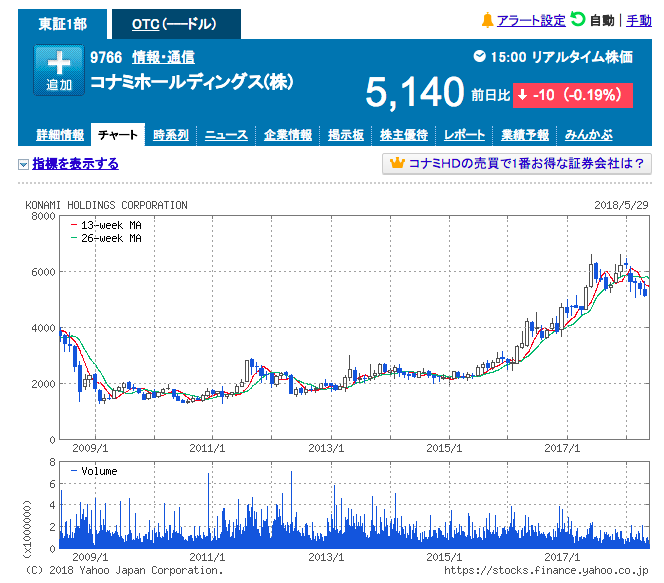
Task: Select 手動 manual refresh link
Action: pyautogui.click(x=639, y=20)
